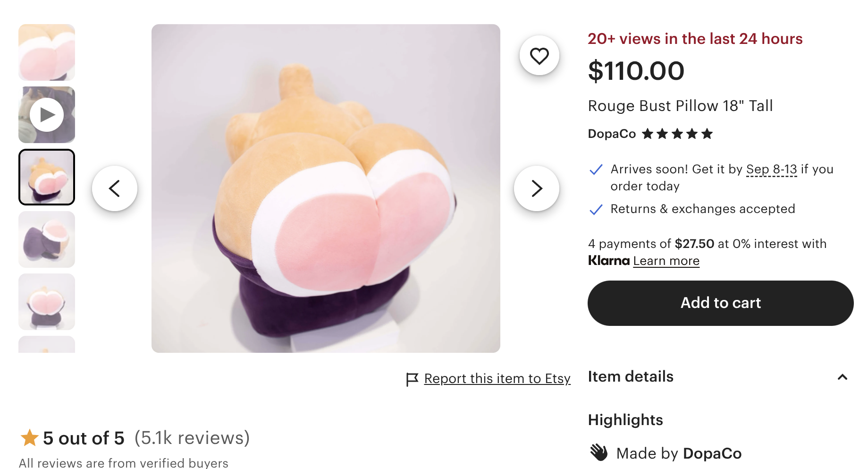The height and width of the screenshot is (469, 868).
Task: Collapse the Item details section
Action: (x=842, y=377)
